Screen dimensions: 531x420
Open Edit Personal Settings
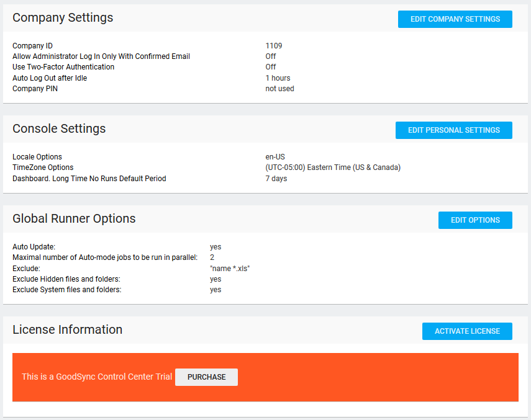[x=453, y=130]
